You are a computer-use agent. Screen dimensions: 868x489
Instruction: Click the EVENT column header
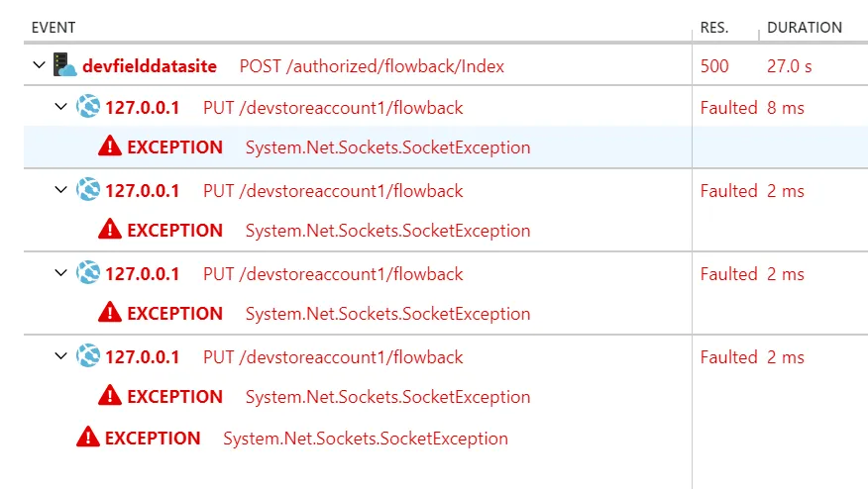54,28
